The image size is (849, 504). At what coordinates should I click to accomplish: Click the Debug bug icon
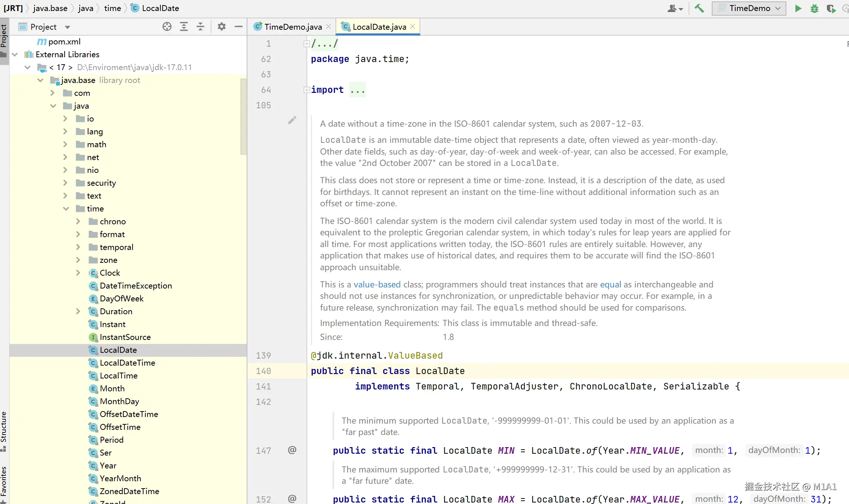click(x=814, y=8)
